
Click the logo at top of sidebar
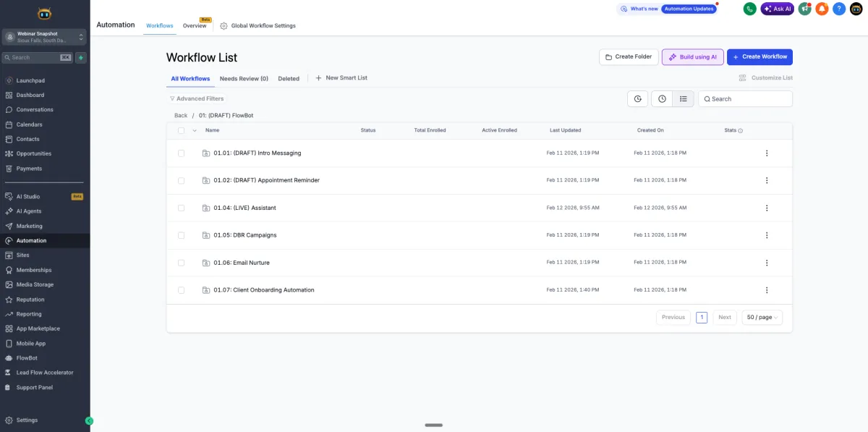44,13
